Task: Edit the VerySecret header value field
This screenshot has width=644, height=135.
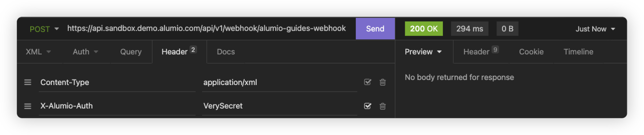Action: point(279,106)
